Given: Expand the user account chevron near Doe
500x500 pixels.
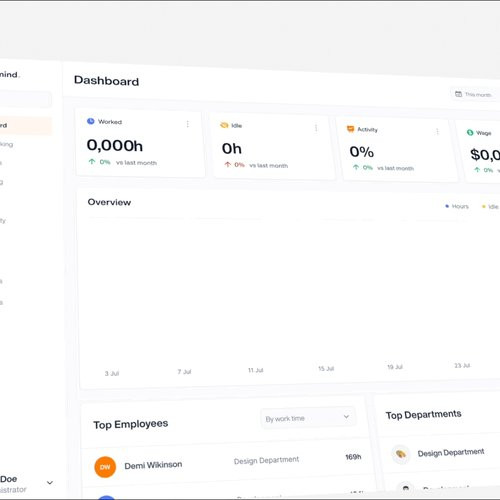Looking at the screenshot, I should click(50, 482).
